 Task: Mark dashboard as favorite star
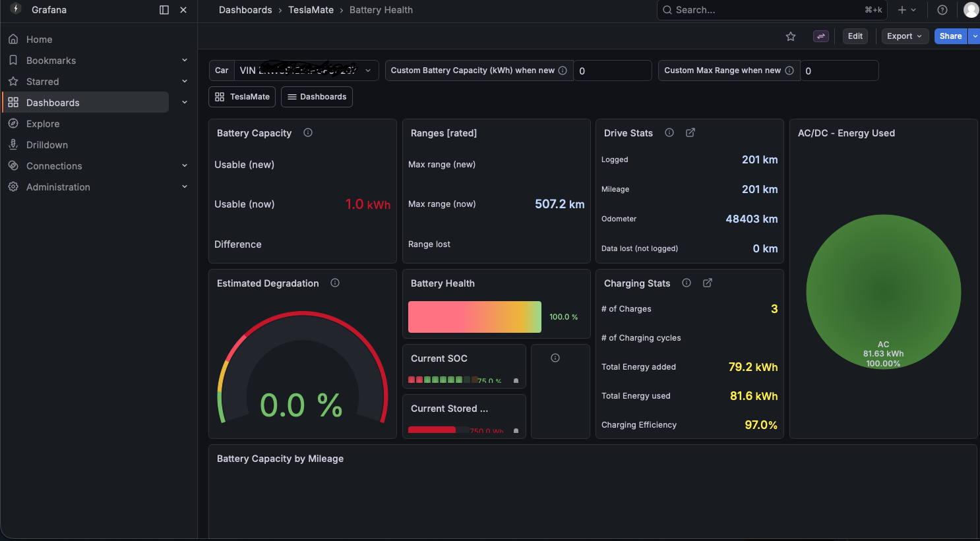coord(791,36)
